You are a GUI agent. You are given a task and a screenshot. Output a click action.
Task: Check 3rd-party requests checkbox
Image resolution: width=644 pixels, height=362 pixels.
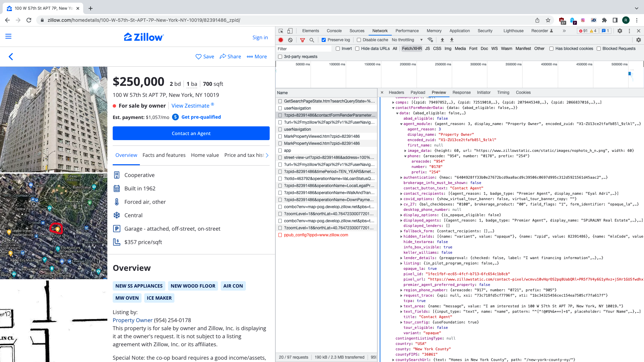pyautogui.click(x=280, y=57)
